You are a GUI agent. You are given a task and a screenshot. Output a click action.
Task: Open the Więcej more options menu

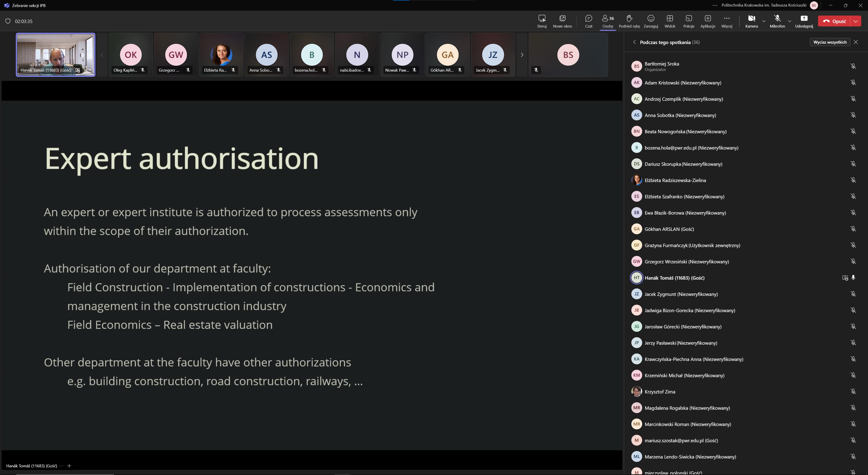[x=726, y=21]
